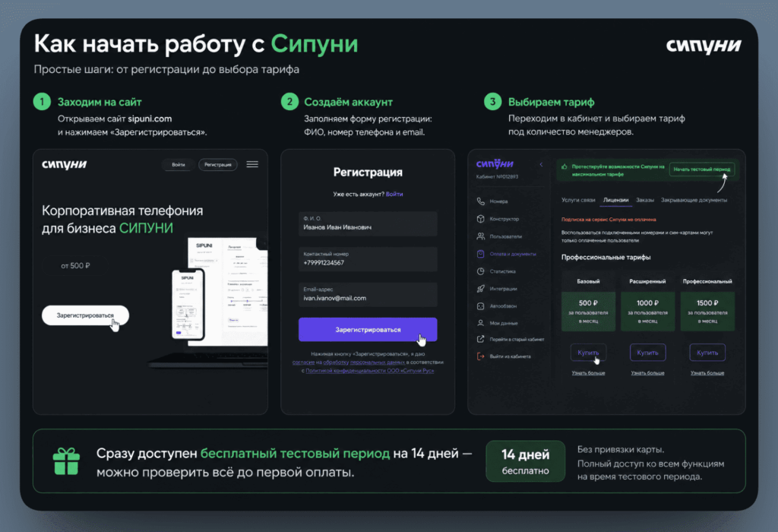Viewport: 778px width, 532px height.
Task: Click the от 500 ₽ price badge
Action: (x=75, y=265)
